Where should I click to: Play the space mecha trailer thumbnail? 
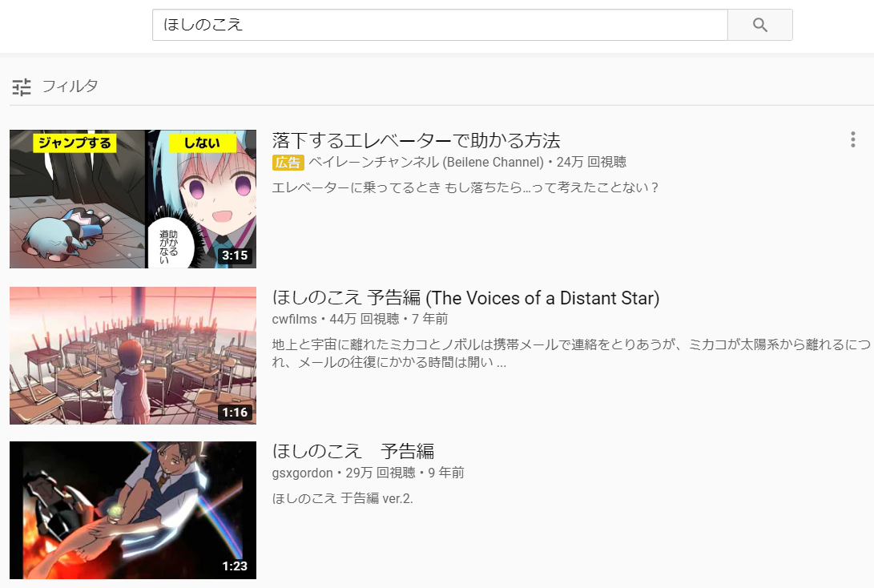click(x=133, y=510)
